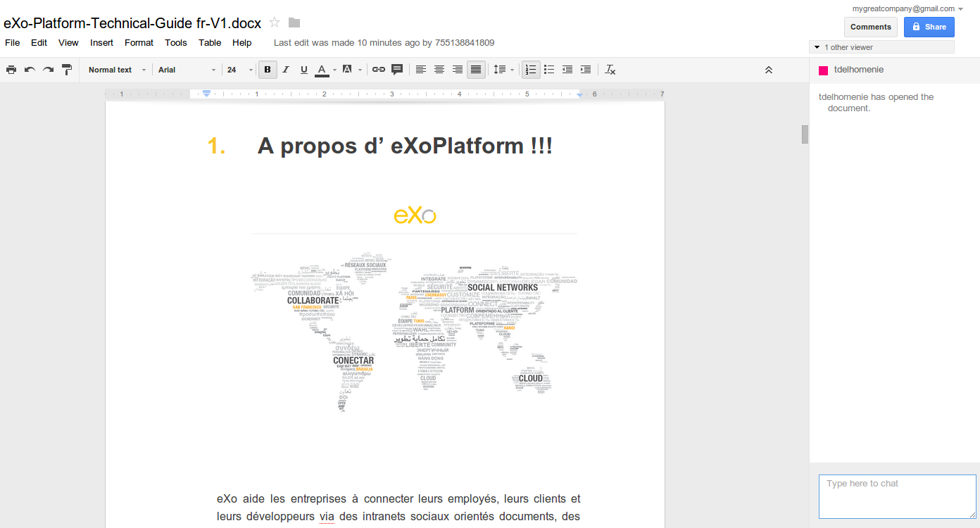Open the move-to-folder icon beside the title
Screen dimensions: 980x528
point(294,23)
